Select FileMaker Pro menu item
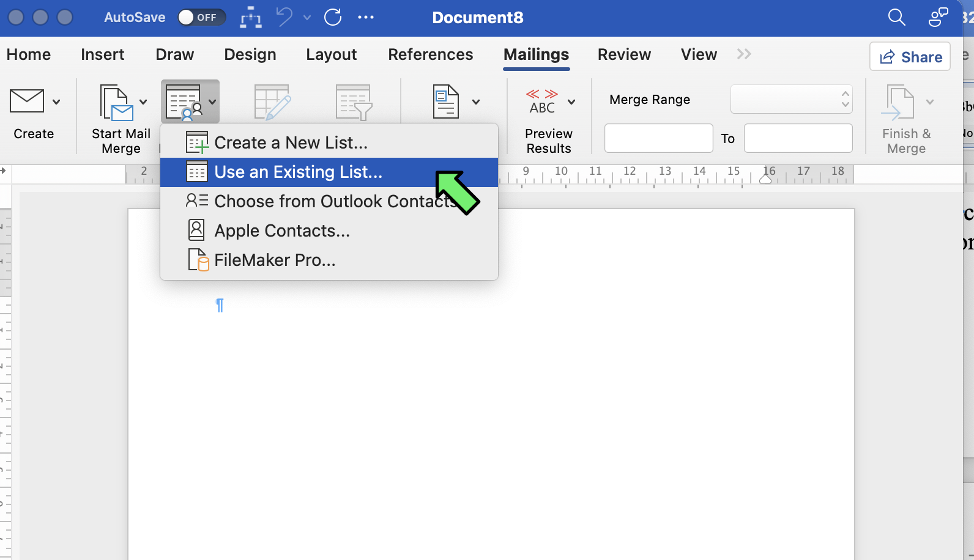Viewport: 974px width, 560px height. pyautogui.click(x=329, y=260)
